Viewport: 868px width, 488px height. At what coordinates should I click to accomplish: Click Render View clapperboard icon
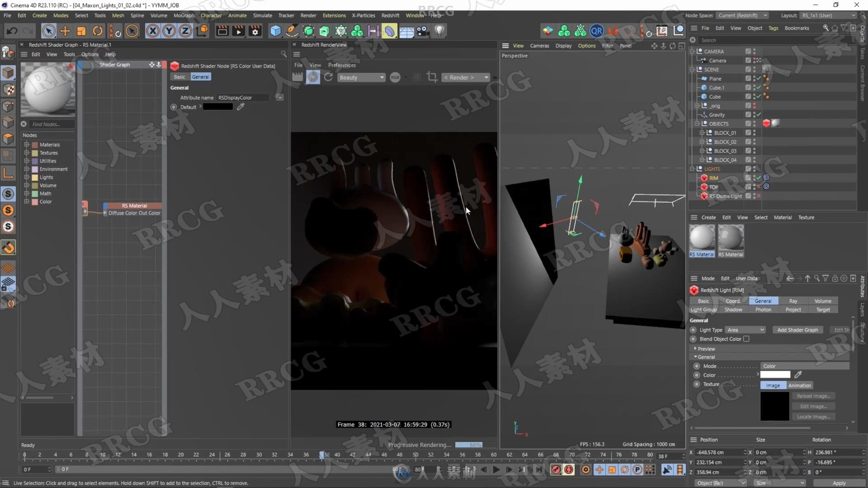[x=222, y=31]
